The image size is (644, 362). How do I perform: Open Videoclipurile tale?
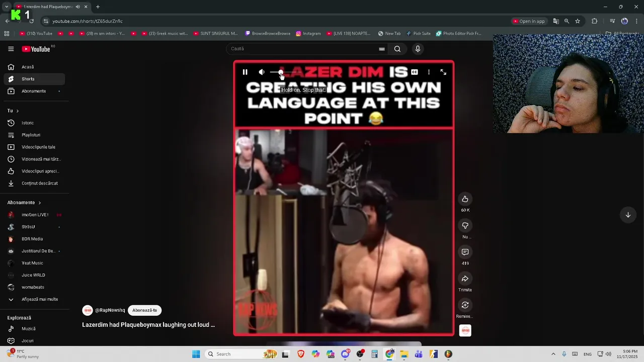[34, 147]
